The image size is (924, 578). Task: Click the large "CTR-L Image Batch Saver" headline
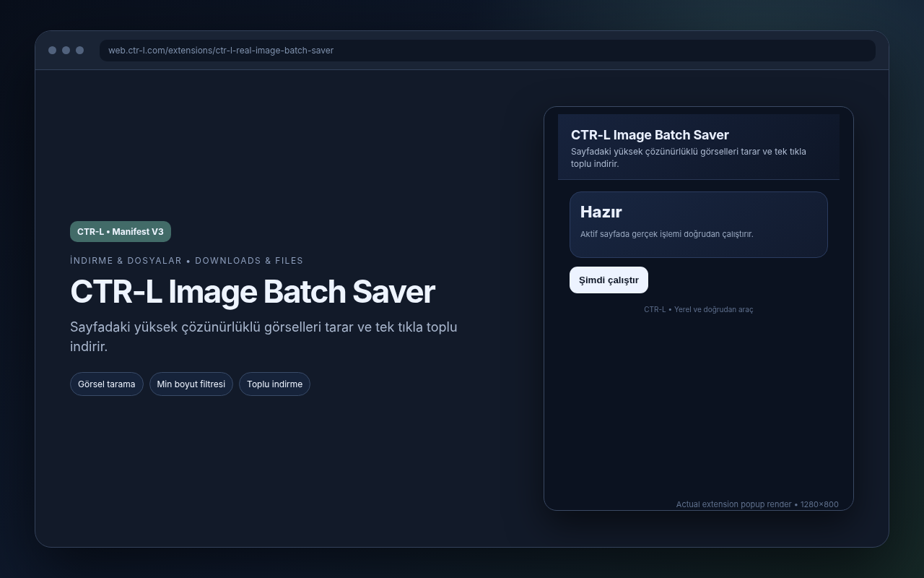point(253,292)
